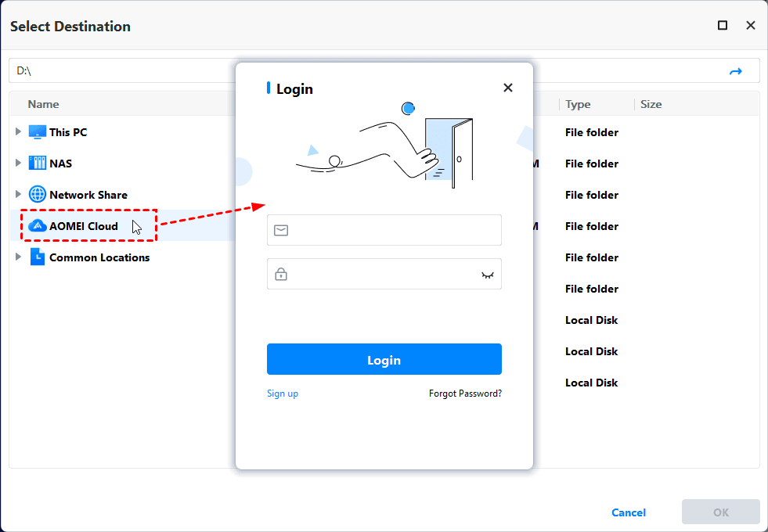Sort by the Name column header

click(x=43, y=104)
